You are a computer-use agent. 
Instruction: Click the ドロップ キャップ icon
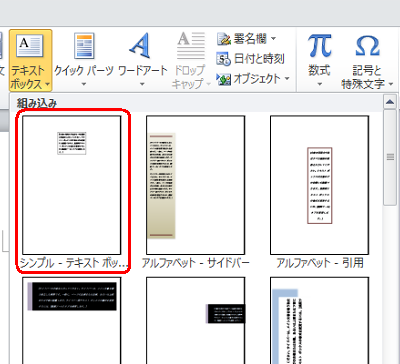coord(191,46)
